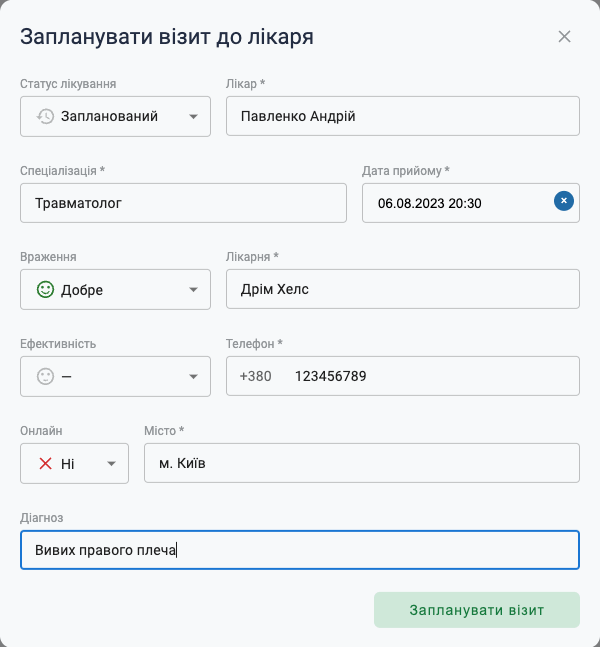Open the Статус лікування dropdown arrow
The image size is (600, 647).
pos(193,117)
